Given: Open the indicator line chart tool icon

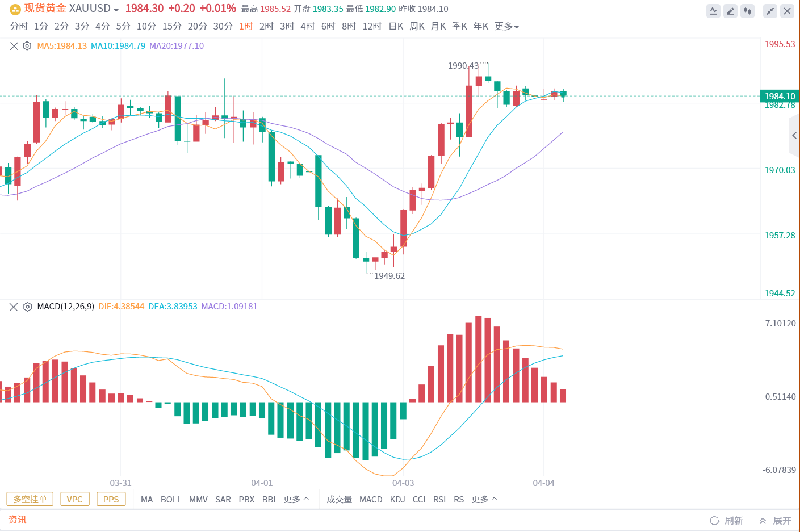Looking at the screenshot, I should point(714,11).
